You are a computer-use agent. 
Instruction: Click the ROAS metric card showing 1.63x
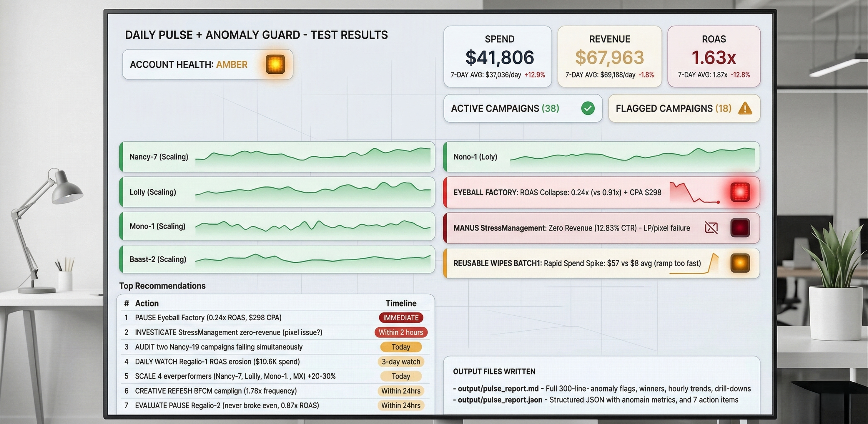[714, 56]
